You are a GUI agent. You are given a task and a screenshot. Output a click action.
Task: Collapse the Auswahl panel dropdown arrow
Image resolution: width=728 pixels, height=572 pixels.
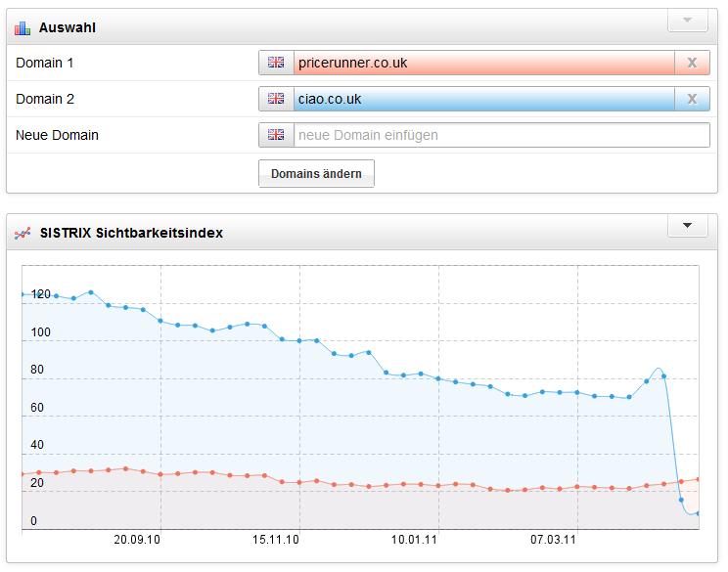click(687, 21)
